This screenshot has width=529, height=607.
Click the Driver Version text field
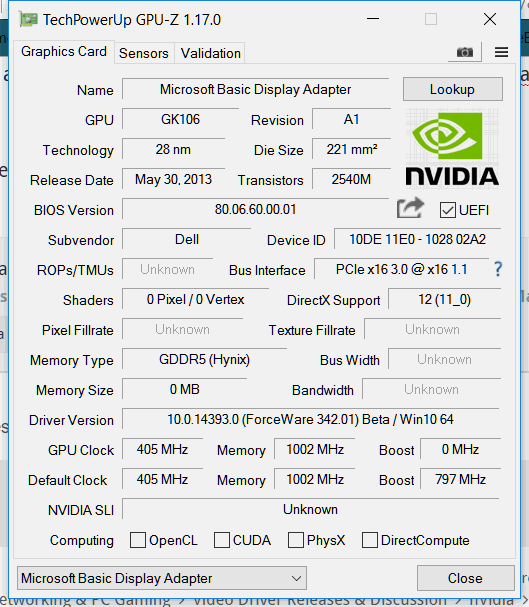(310, 419)
